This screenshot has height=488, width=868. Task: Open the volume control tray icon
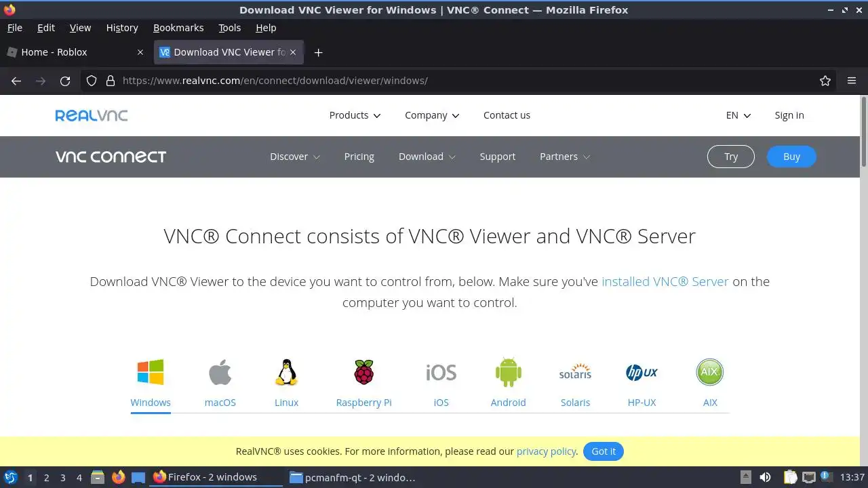pos(765,477)
